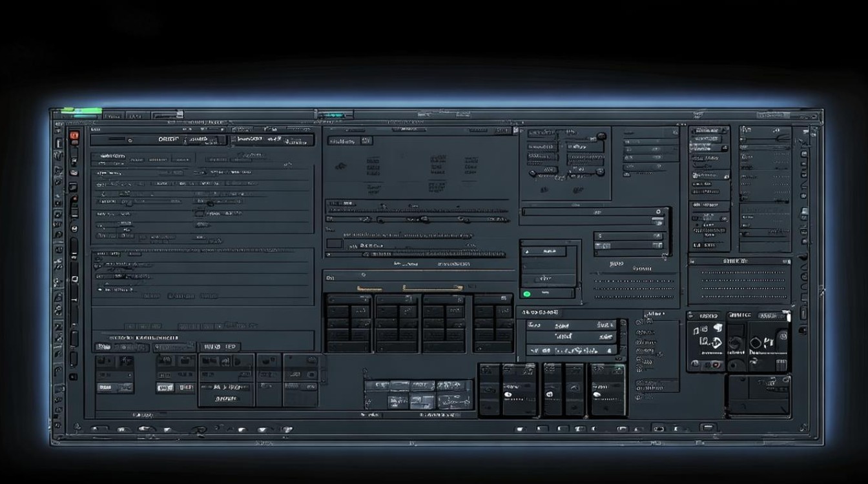Select the green highlighted tab in the title bar
Viewport: 868px width, 484px height.
(81, 111)
